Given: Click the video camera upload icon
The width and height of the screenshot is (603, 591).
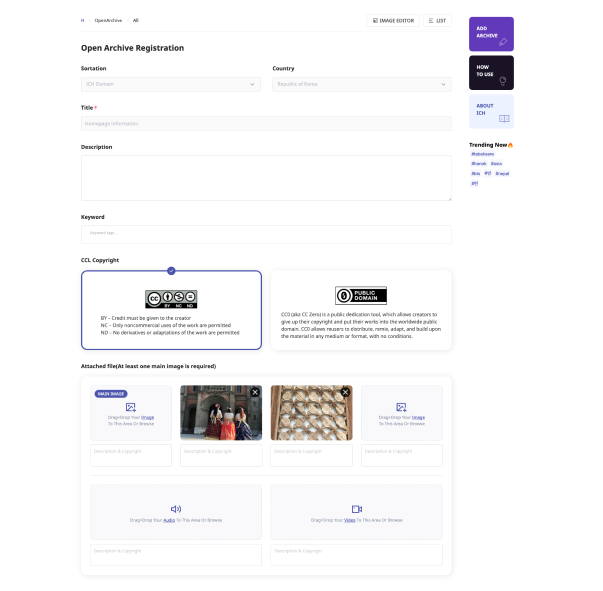Looking at the screenshot, I should [x=357, y=509].
